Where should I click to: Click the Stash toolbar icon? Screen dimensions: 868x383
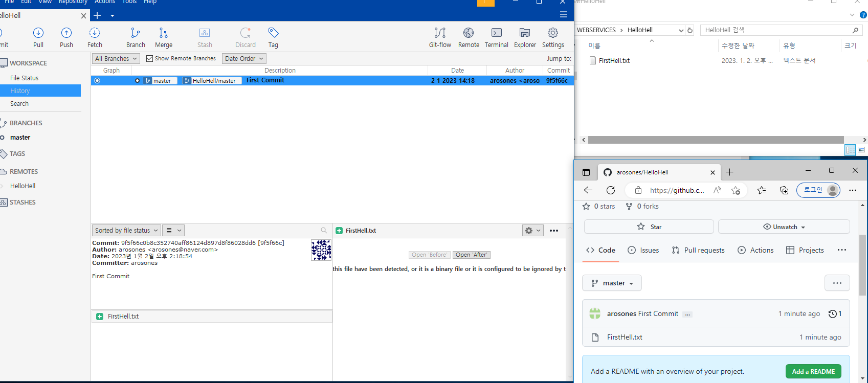point(205,37)
